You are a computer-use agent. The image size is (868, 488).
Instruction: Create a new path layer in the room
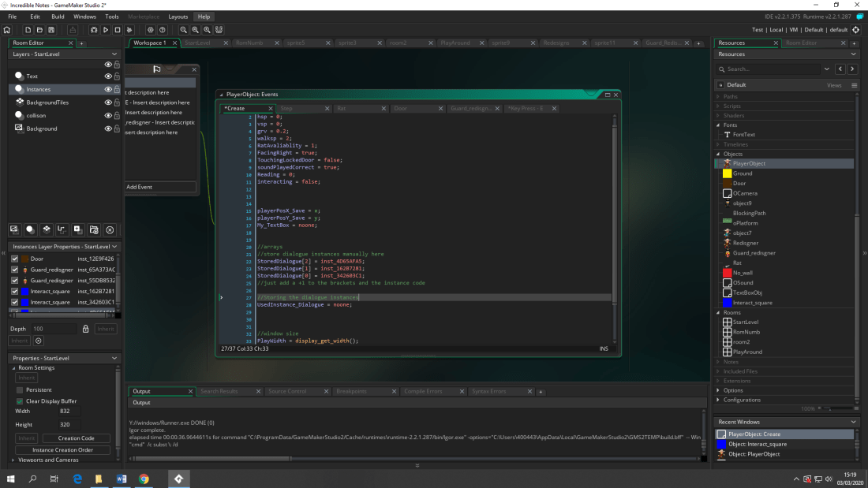point(62,229)
